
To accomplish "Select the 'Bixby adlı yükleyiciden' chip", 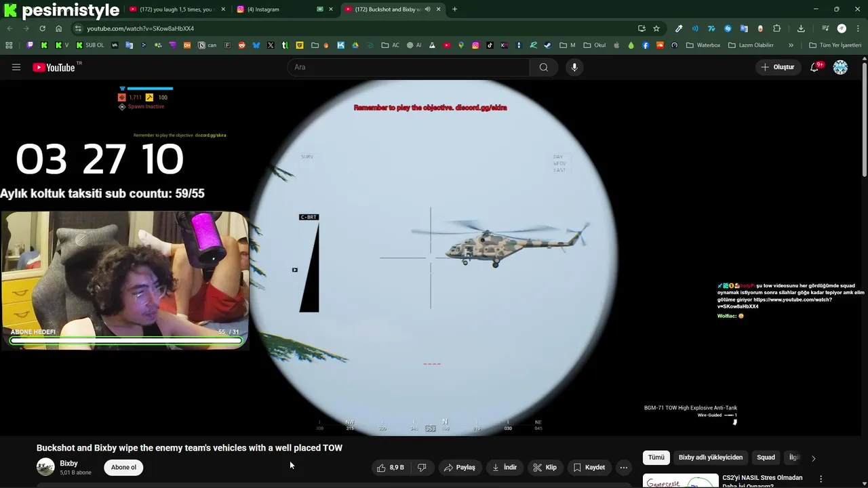I will (x=711, y=457).
